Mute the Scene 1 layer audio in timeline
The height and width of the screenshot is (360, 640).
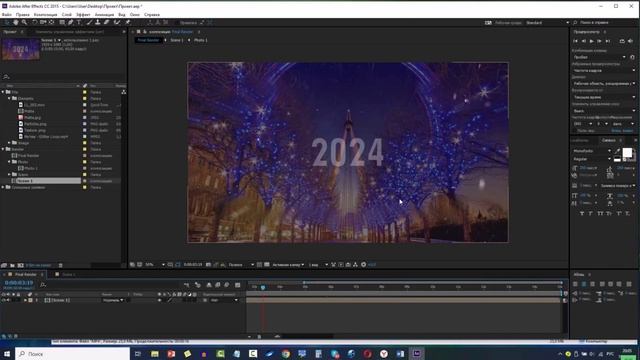click(8, 300)
